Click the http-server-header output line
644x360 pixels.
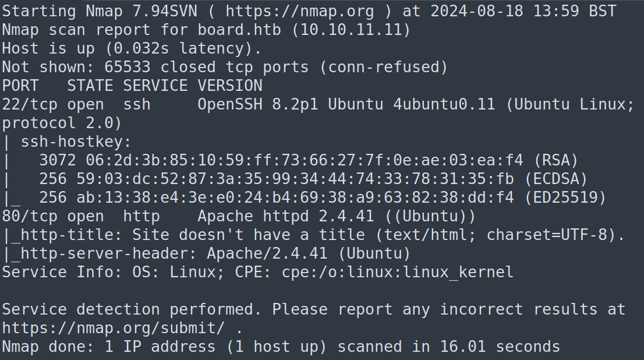[x=211, y=253]
